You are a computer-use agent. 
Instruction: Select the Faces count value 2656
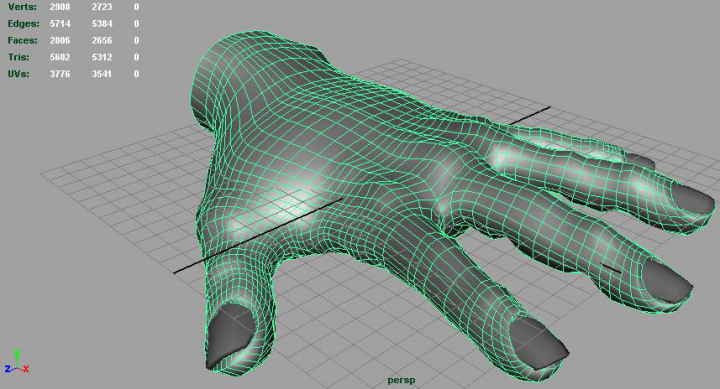click(x=101, y=40)
